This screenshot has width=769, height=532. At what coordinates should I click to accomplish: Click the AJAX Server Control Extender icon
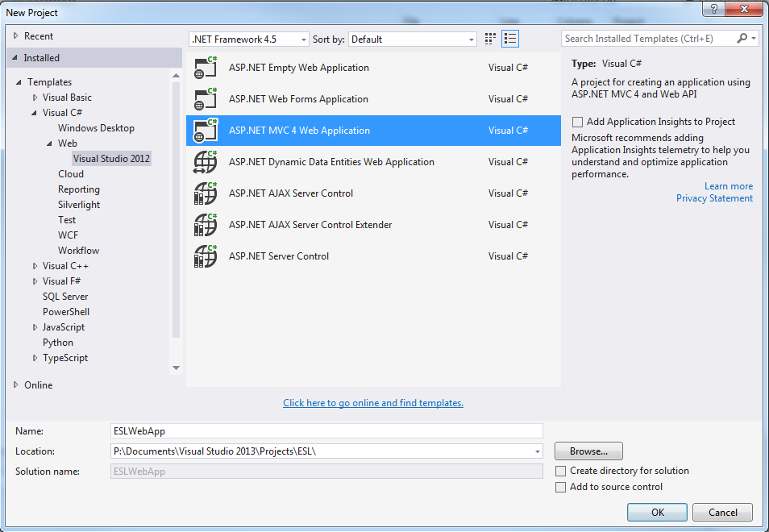point(206,225)
